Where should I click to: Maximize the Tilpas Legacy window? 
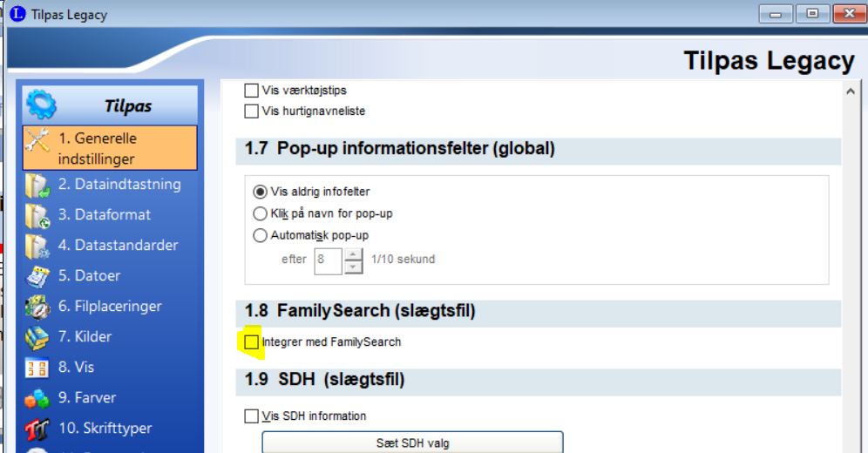tap(812, 14)
